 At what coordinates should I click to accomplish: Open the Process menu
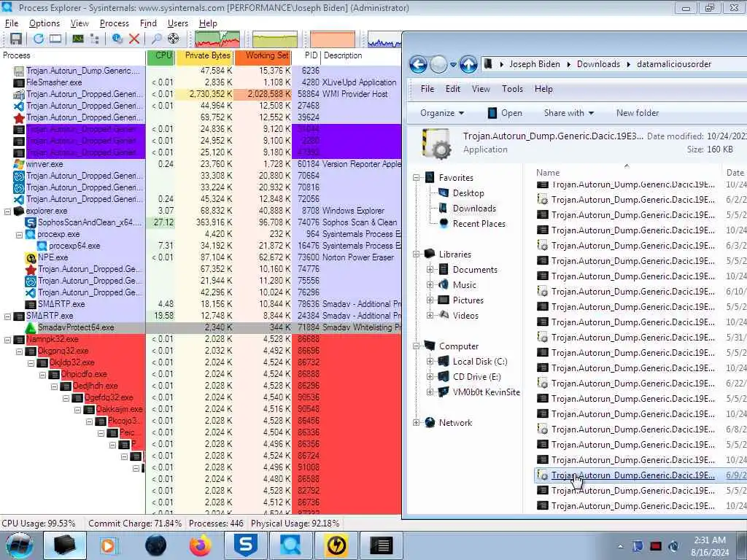[115, 23]
